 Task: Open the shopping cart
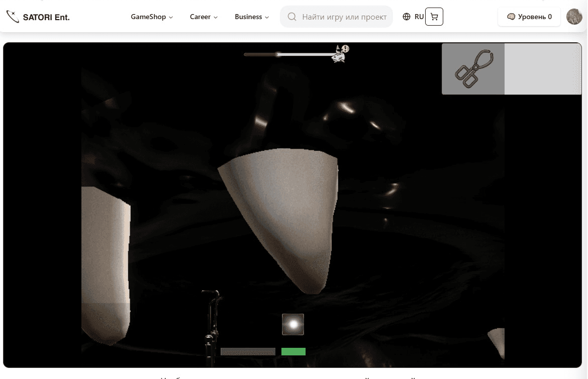click(x=434, y=17)
